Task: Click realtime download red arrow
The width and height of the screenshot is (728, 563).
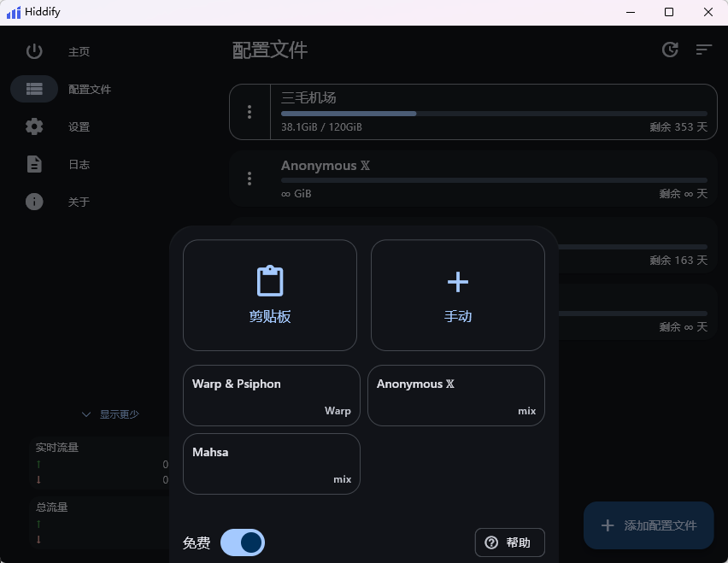Action: (x=38, y=479)
